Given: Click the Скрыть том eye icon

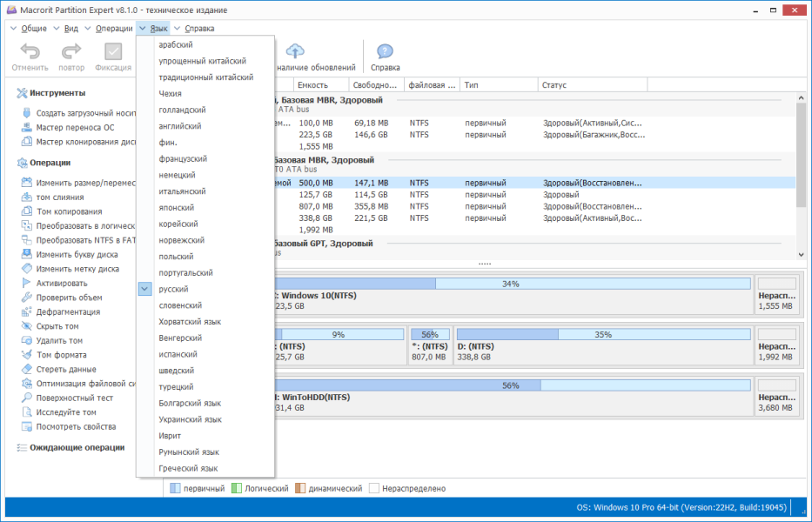Looking at the screenshot, I should point(26,326).
